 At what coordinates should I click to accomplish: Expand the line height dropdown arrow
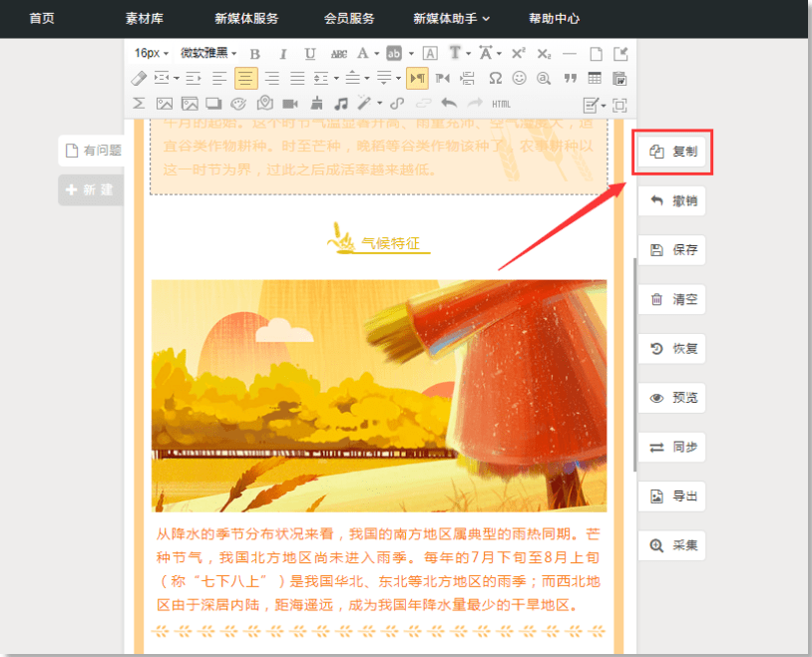pyautogui.click(x=336, y=79)
